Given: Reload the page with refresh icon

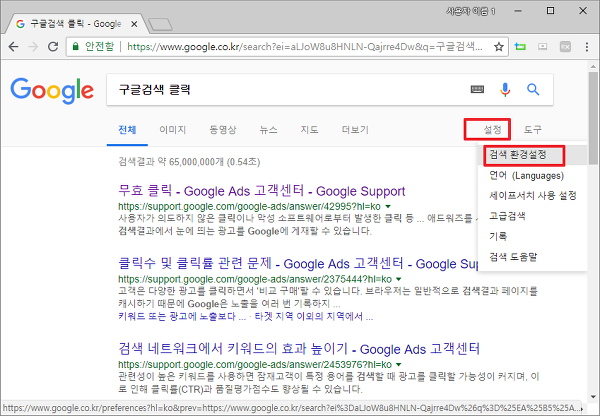Looking at the screenshot, I should coord(53,47).
